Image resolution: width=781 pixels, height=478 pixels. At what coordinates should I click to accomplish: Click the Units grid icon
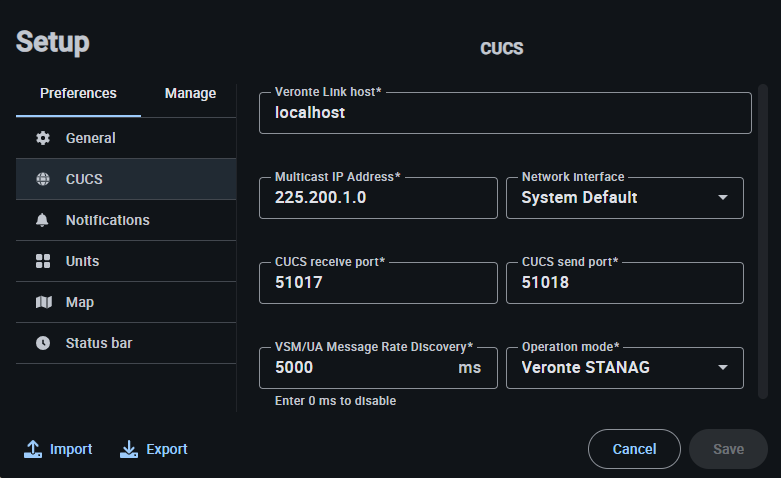point(43,261)
